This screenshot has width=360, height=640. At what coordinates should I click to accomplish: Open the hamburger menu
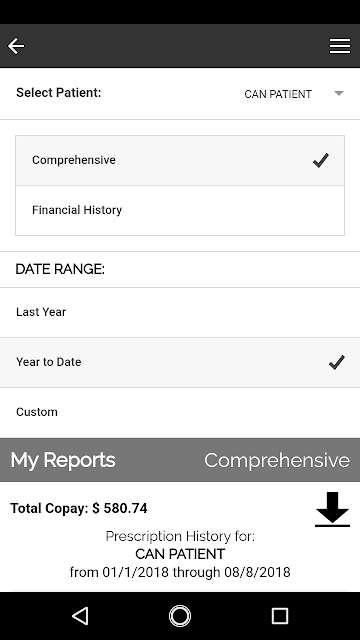[340, 46]
